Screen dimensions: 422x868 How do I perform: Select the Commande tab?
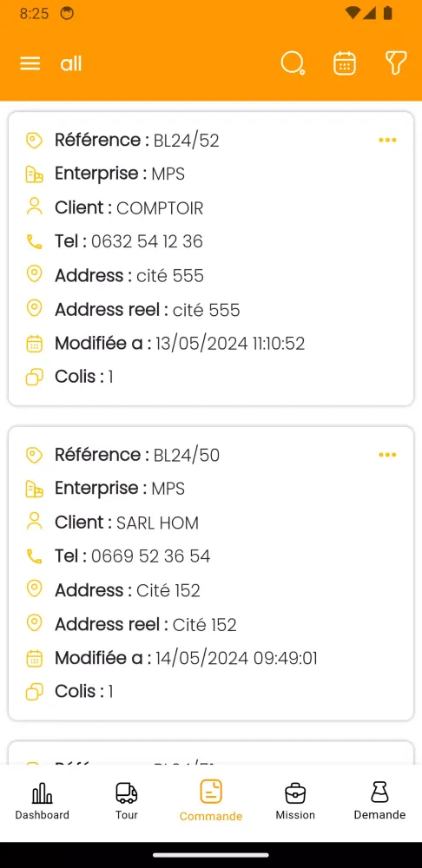coord(211,801)
